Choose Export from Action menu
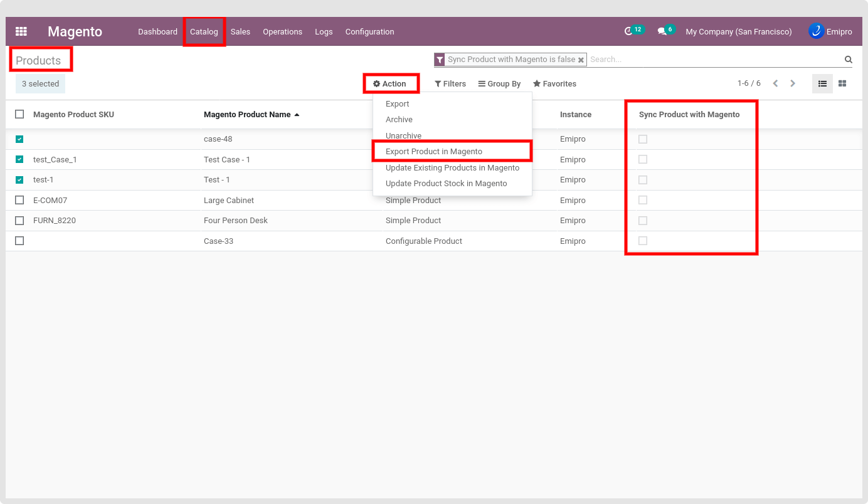The height and width of the screenshot is (504, 868). [452, 104]
